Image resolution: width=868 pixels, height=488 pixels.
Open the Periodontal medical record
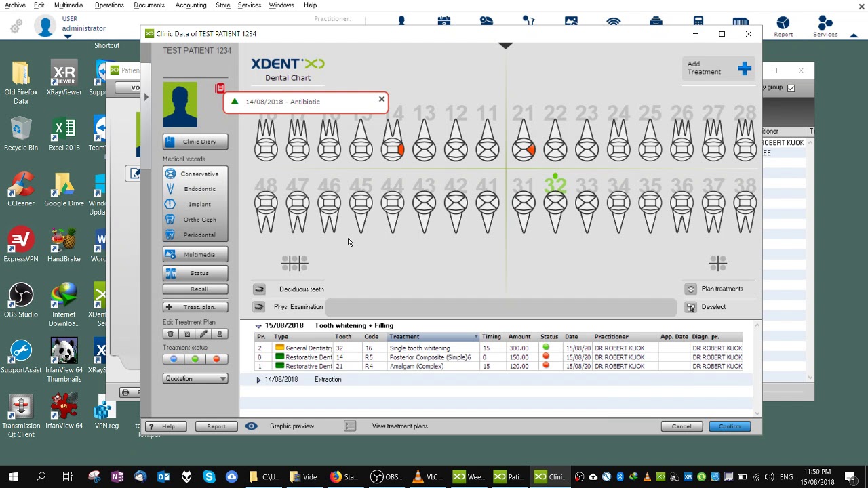tap(195, 235)
